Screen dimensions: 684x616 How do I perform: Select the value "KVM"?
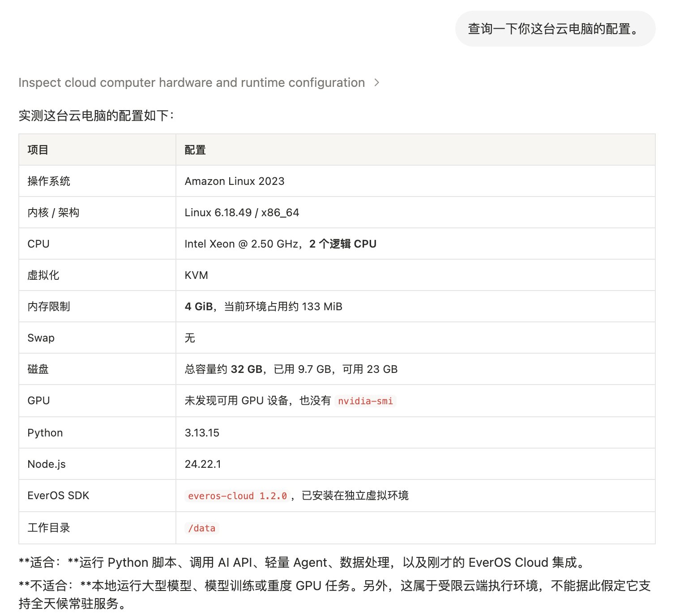197,275
